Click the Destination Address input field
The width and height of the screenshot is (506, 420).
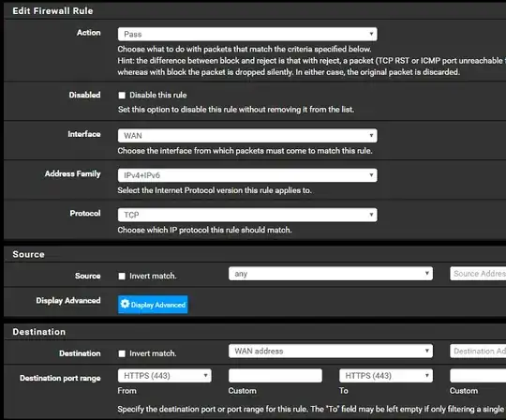pyautogui.click(x=478, y=352)
